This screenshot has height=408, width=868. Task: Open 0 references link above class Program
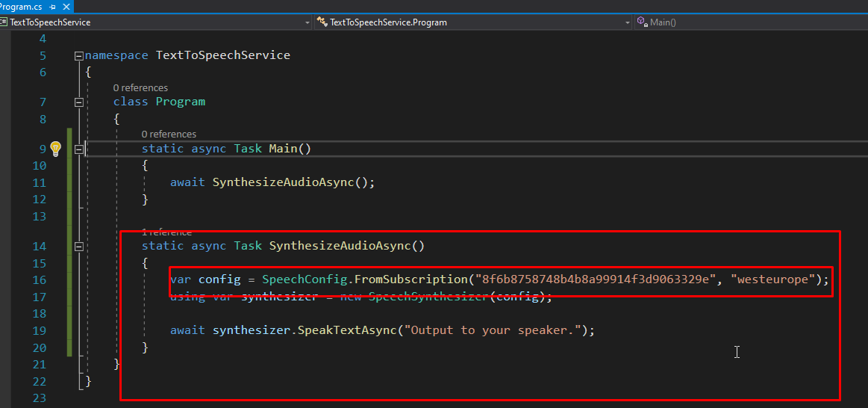pos(140,88)
